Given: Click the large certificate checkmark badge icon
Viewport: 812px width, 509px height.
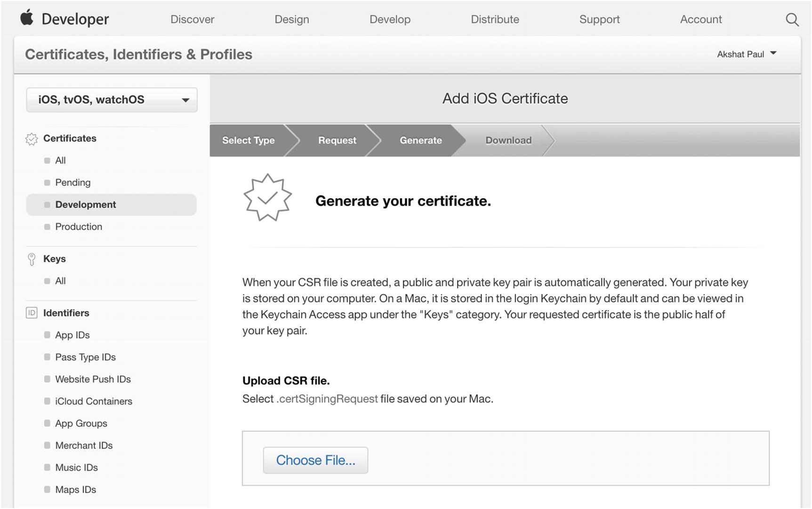Looking at the screenshot, I should click(267, 198).
